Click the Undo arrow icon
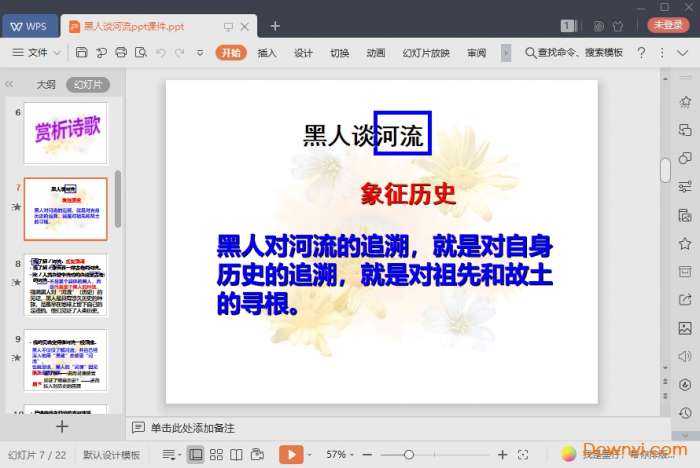 coord(161,53)
